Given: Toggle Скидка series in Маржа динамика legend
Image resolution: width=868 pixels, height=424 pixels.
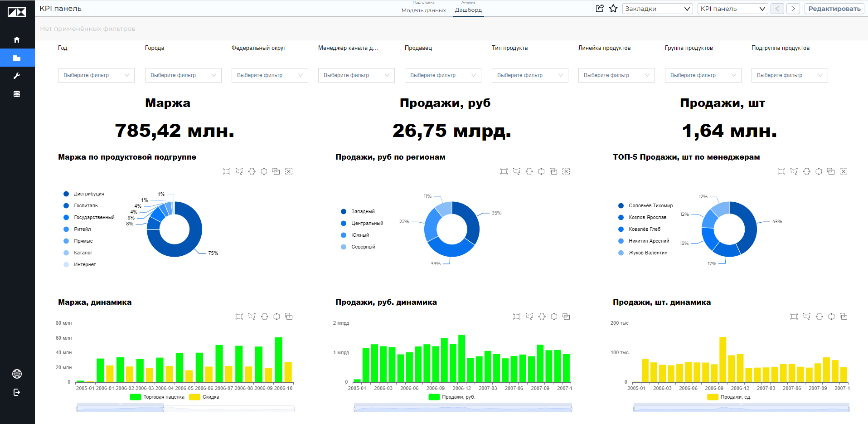Looking at the screenshot, I should 204,397.
